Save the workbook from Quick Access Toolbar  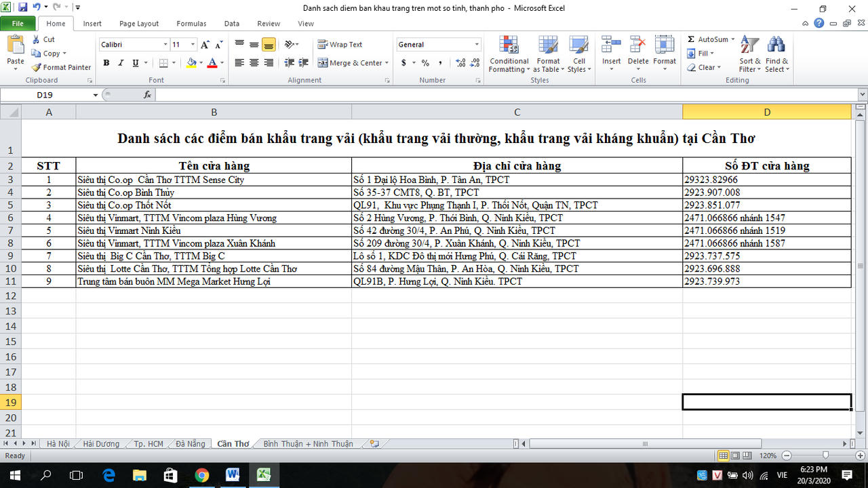[x=22, y=7]
